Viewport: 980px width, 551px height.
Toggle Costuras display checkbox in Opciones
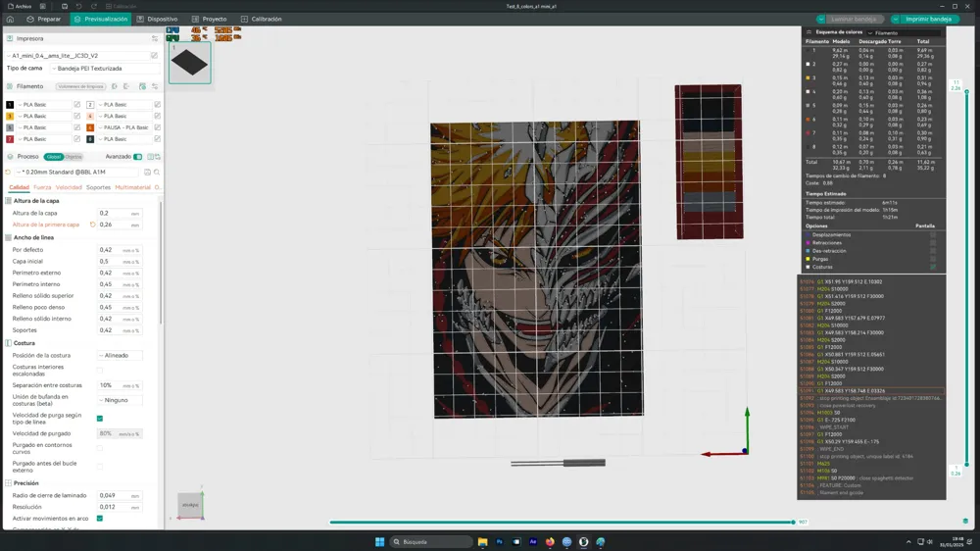932,267
